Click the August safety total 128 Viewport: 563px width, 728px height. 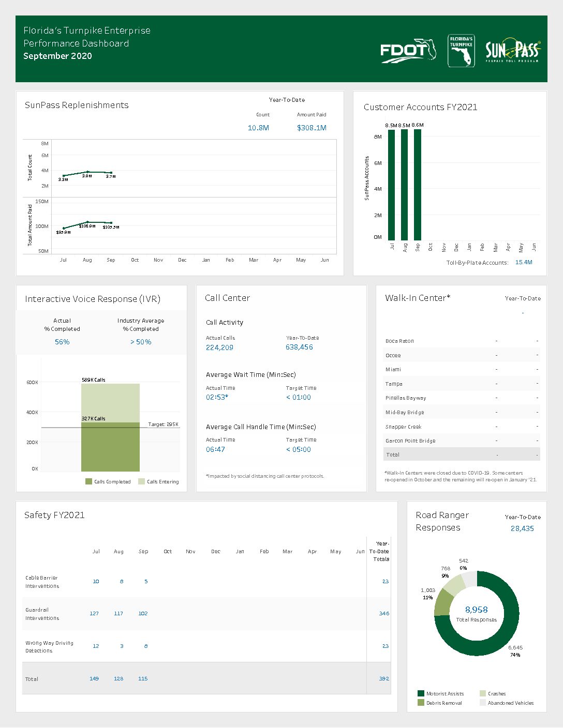[118, 678]
